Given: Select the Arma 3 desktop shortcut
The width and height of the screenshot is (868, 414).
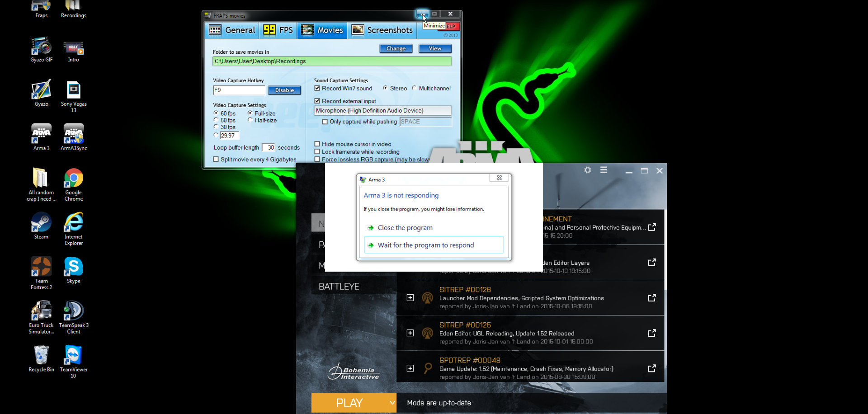Looking at the screenshot, I should pos(41,137).
